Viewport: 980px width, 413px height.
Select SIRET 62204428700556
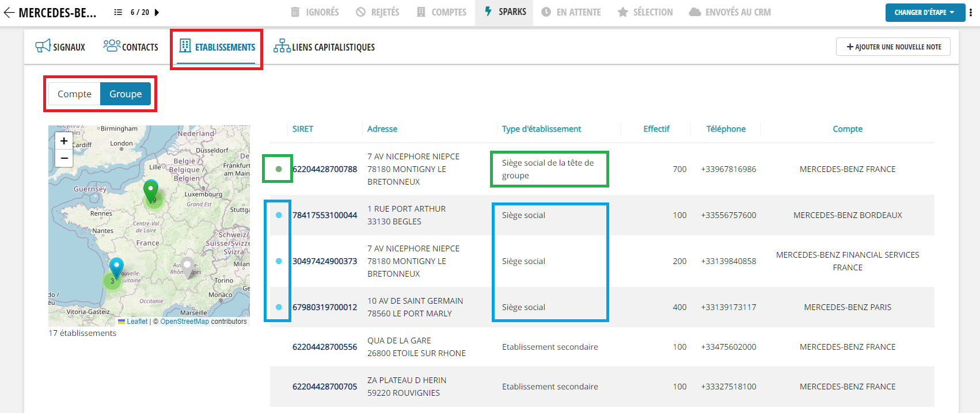coord(325,347)
